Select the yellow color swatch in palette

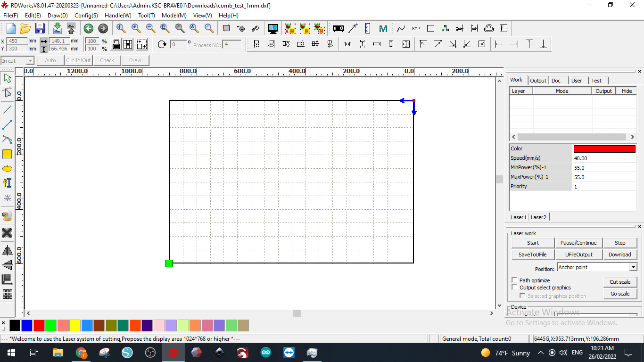pos(75,325)
